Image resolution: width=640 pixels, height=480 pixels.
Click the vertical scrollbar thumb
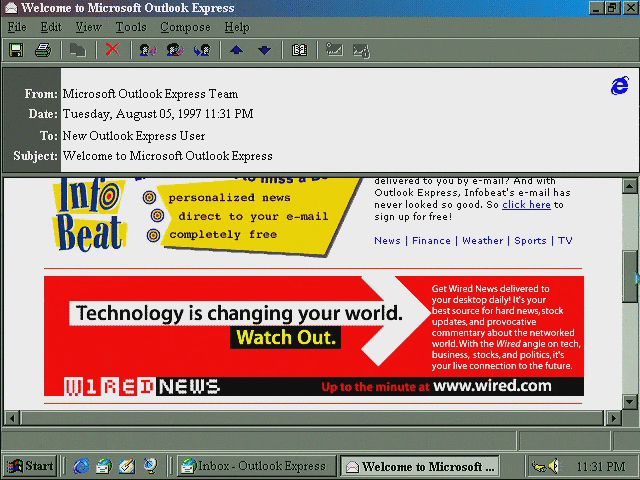pos(630,277)
